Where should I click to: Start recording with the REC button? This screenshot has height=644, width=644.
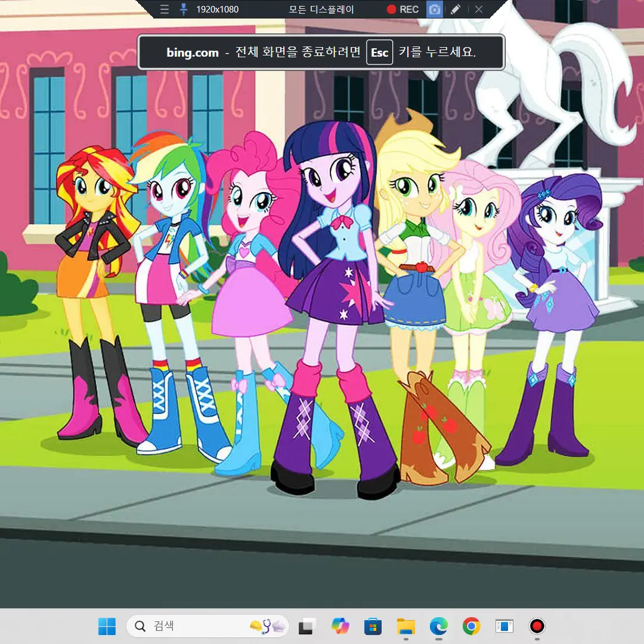(x=402, y=10)
